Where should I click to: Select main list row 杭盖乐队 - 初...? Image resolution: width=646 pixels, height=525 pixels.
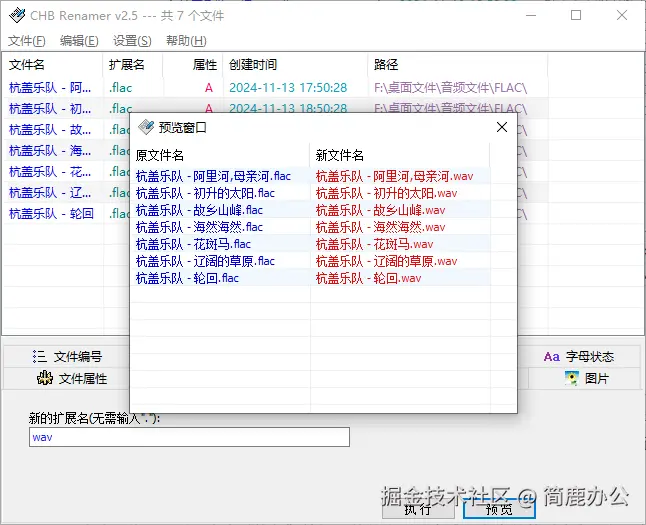tap(50, 108)
